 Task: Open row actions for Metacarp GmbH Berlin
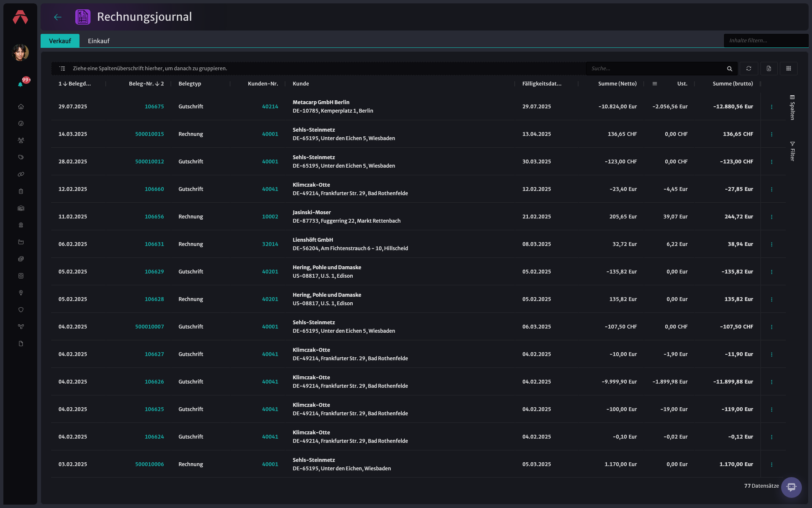[x=772, y=107]
